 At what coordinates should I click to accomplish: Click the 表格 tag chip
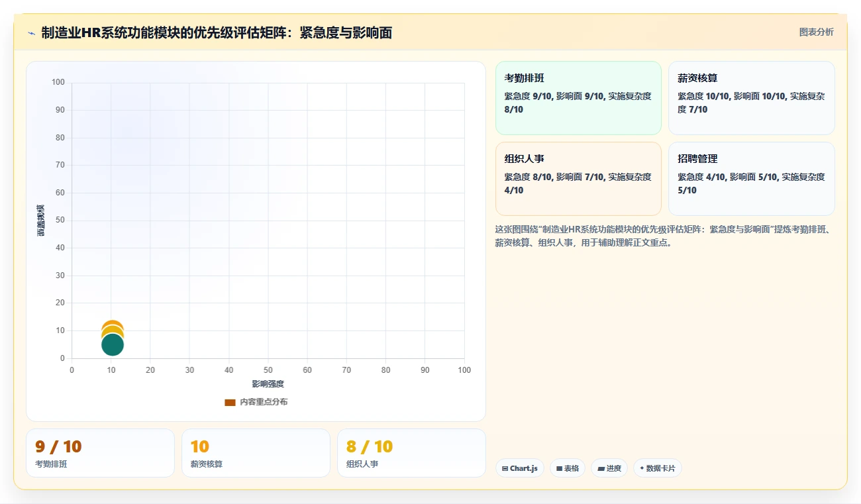tap(568, 468)
